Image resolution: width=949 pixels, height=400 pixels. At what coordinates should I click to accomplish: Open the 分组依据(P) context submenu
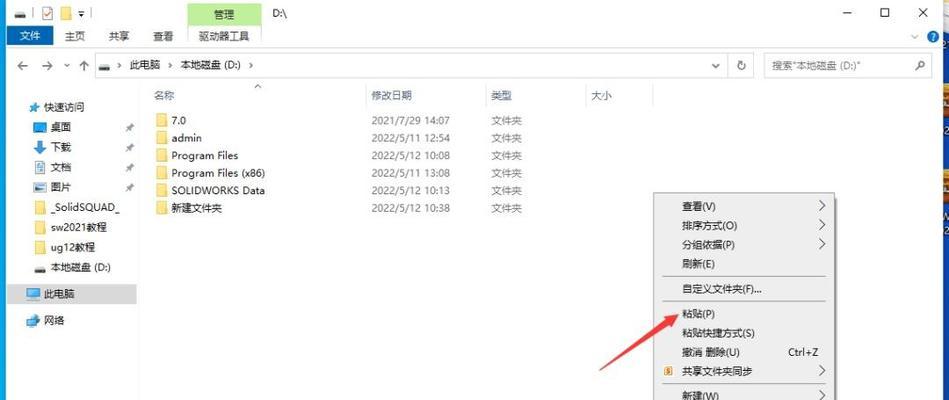click(745, 245)
